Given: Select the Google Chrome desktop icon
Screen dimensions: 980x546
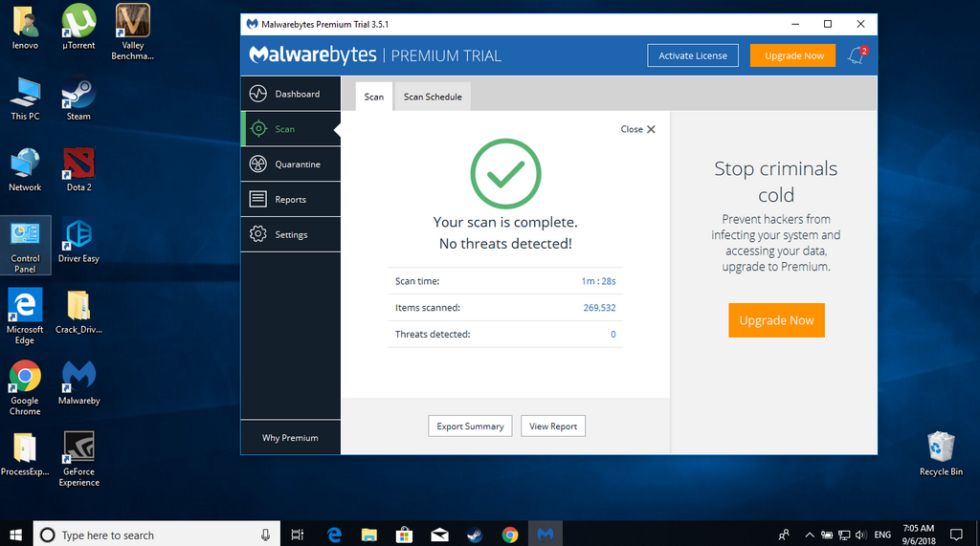Looking at the screenshot, I should tap(25, 388).
